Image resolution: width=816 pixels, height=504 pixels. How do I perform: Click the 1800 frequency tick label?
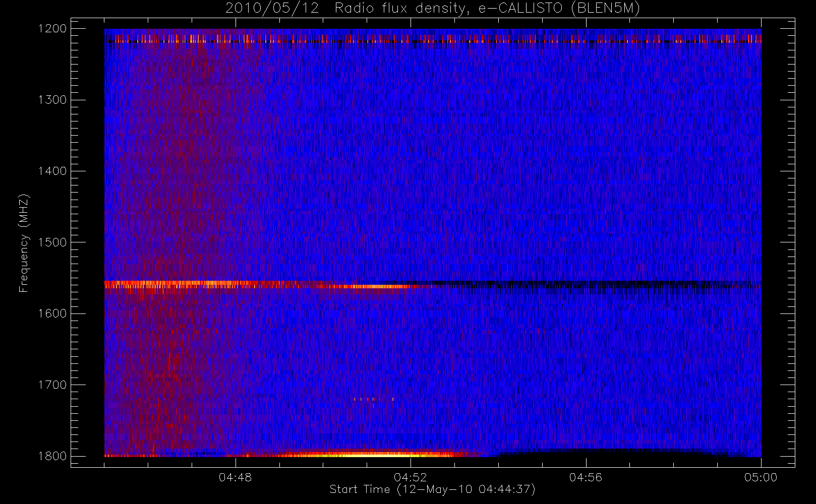pos(52,456)
